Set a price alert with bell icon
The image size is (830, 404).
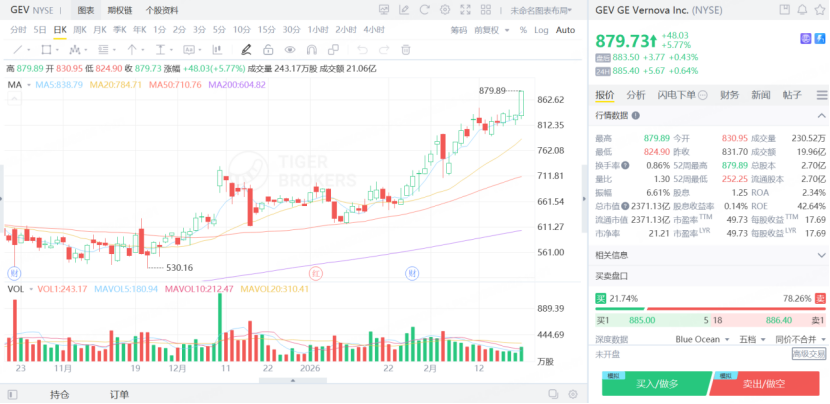click(x=803, y=10)
